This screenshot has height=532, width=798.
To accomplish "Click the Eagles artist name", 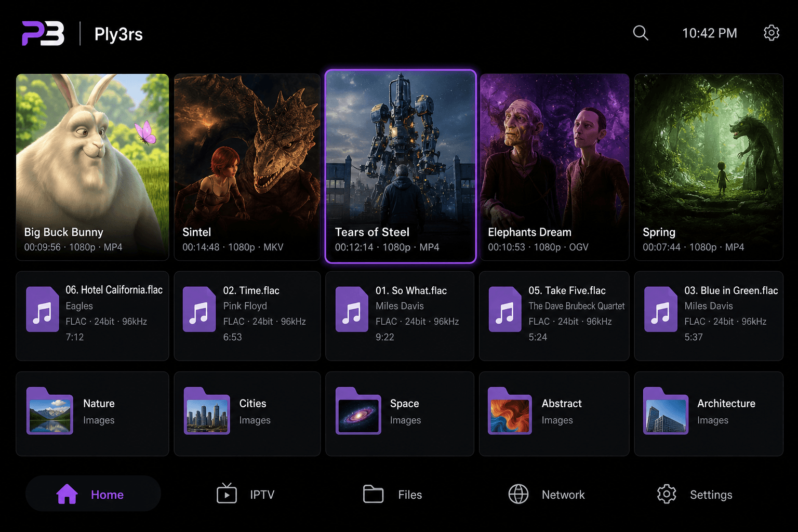I will (x=79, y=306).
